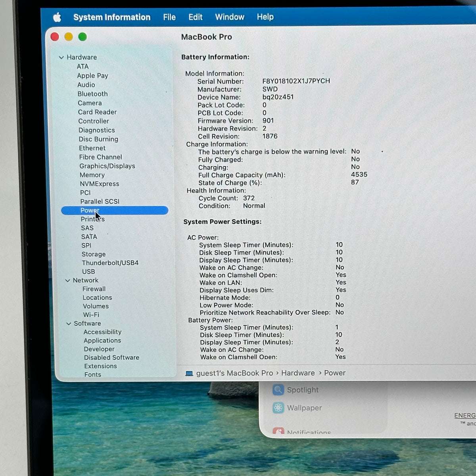476x476 pixels.
Task: Select Graphics/Displays in the sidebar
Action: pyautogui.click(x=107, y=166)
